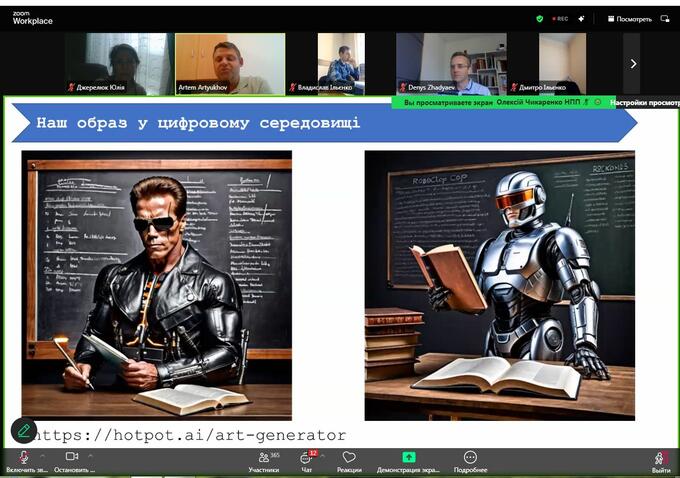Screen dimensions: 680x478
Task: Open Настройки просмотра view settings
Action: point(644,102)
